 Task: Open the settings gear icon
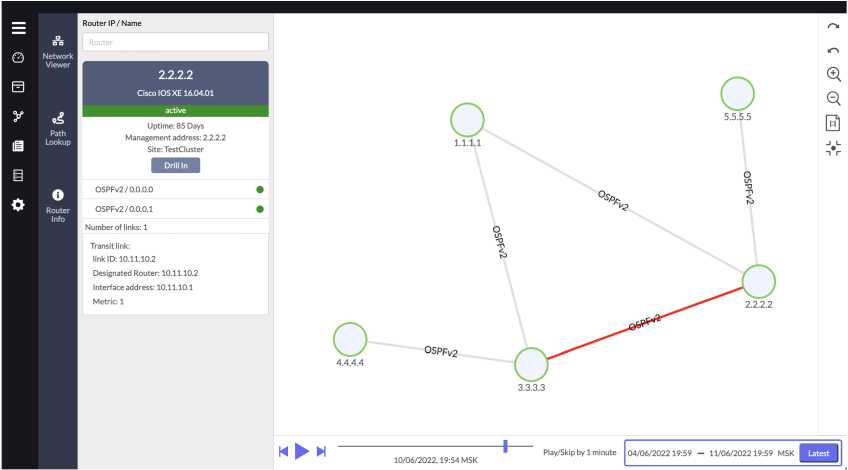18,205
